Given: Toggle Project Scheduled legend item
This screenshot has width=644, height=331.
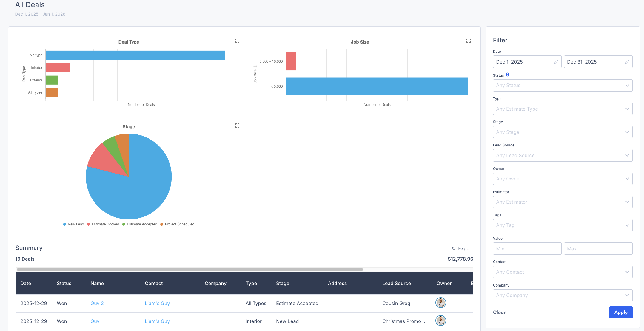Looking at the screenshot, I should 177,224.
